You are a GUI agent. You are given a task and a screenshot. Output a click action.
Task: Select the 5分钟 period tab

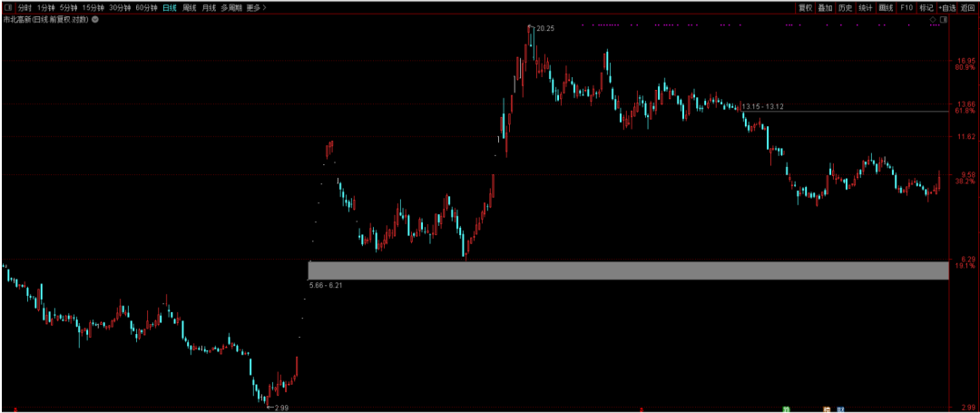coord(69,8)
